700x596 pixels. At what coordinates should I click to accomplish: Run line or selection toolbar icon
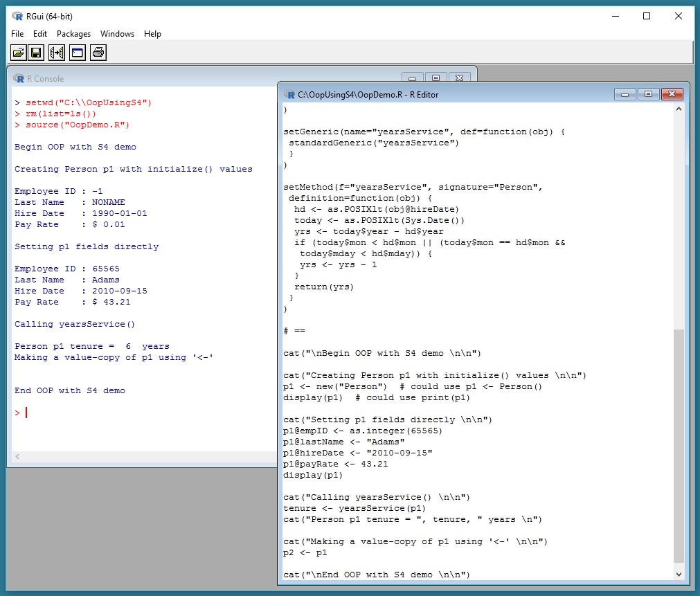click(57, 53)
